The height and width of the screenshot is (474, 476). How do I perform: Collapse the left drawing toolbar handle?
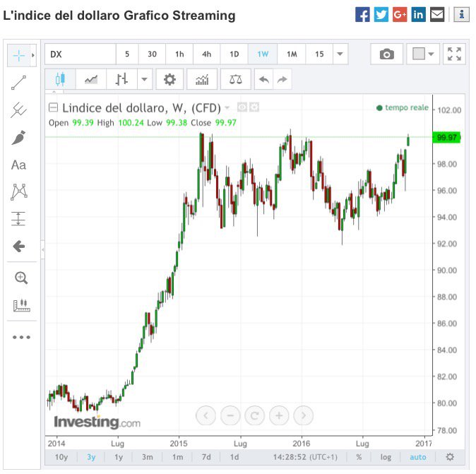point(43,249)
